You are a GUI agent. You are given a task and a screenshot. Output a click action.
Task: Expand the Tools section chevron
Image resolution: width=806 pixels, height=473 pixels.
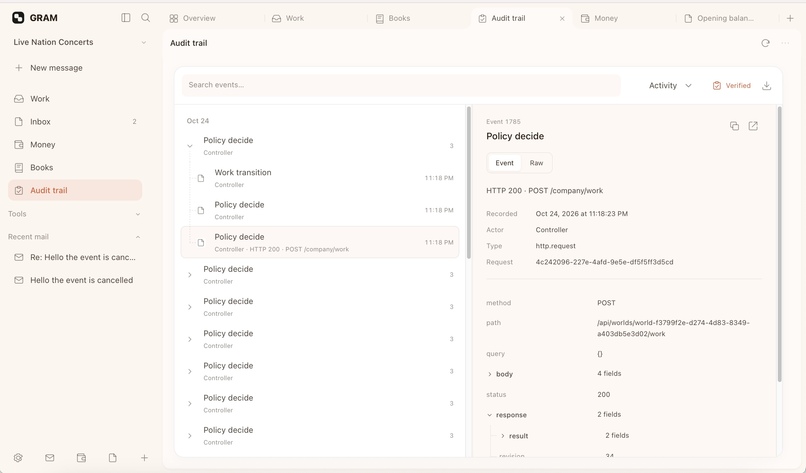pyautogui.click(x=138, y=214)
